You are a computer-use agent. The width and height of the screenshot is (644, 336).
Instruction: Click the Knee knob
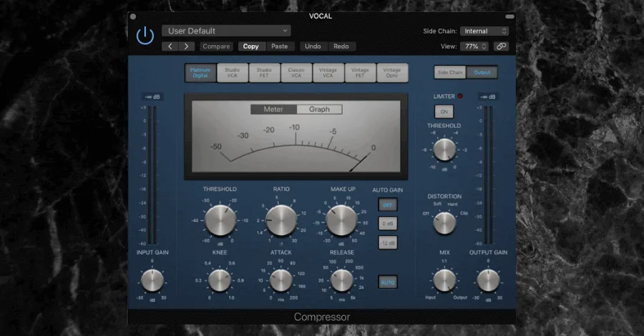220,280
